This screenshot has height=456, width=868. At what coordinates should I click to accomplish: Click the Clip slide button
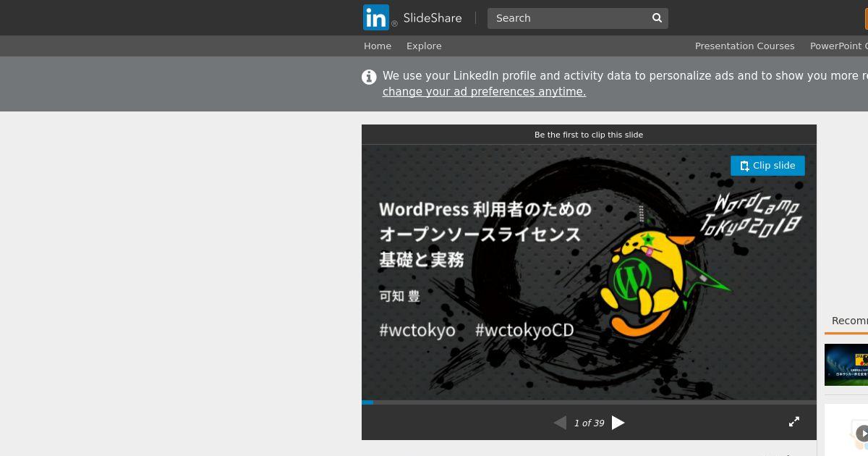pyautogui.click(x=767, y=166)
